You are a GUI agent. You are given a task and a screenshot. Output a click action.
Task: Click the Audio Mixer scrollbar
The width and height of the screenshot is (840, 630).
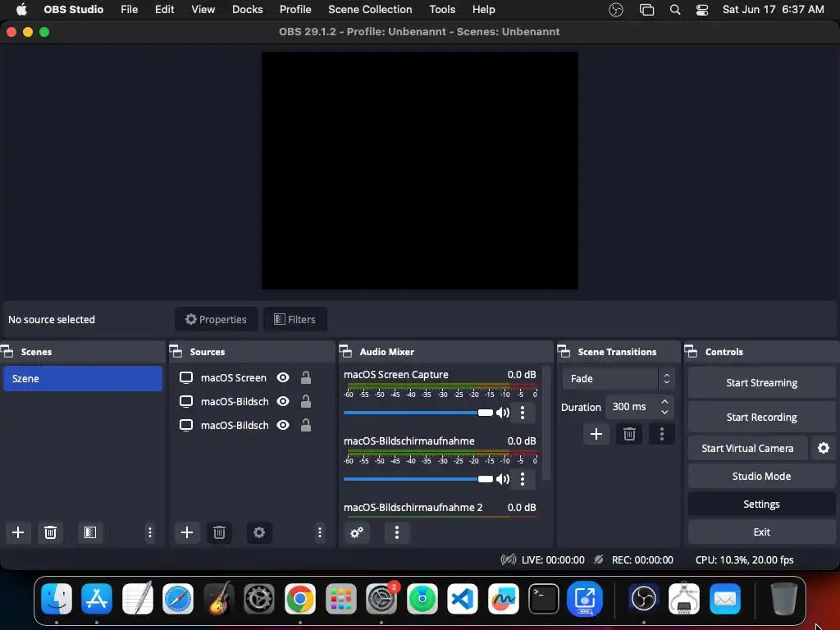546,423
